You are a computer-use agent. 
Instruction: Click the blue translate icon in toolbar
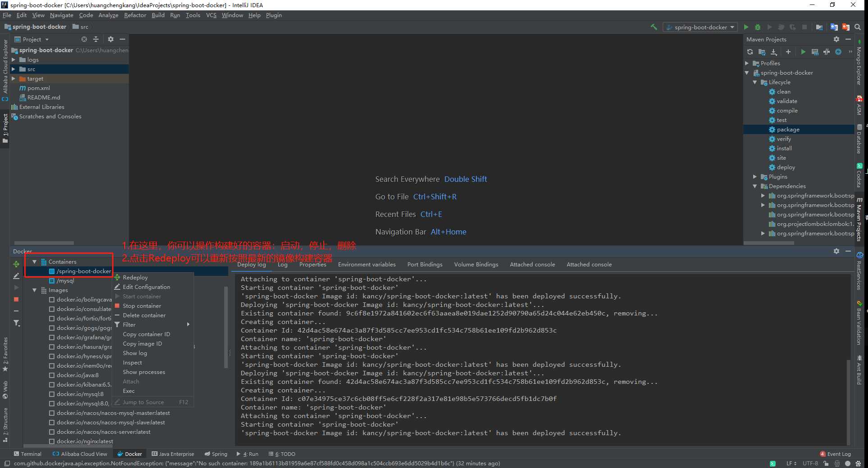834,27
